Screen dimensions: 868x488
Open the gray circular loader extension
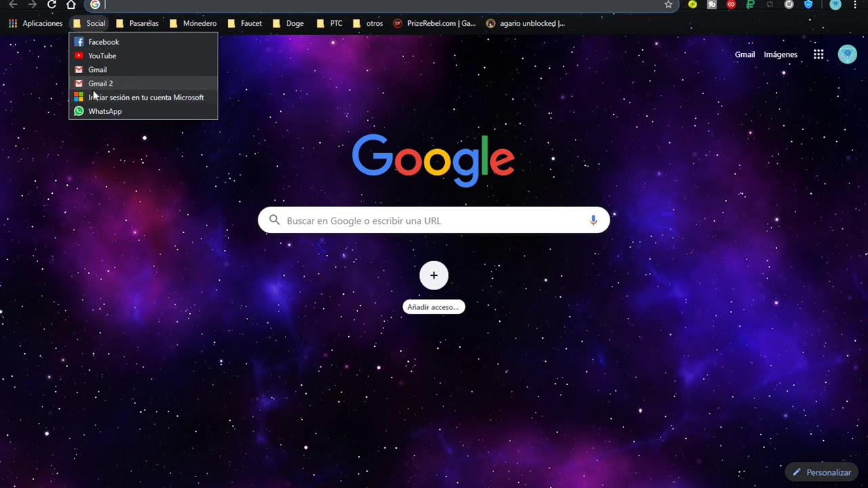(x=789, y=4)
